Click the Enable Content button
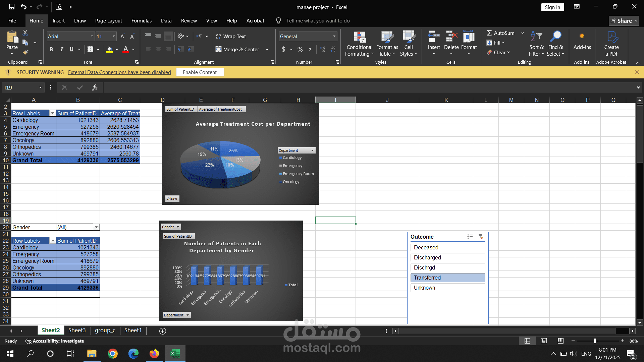Screen dimensions: 644x362 (200, 72)
